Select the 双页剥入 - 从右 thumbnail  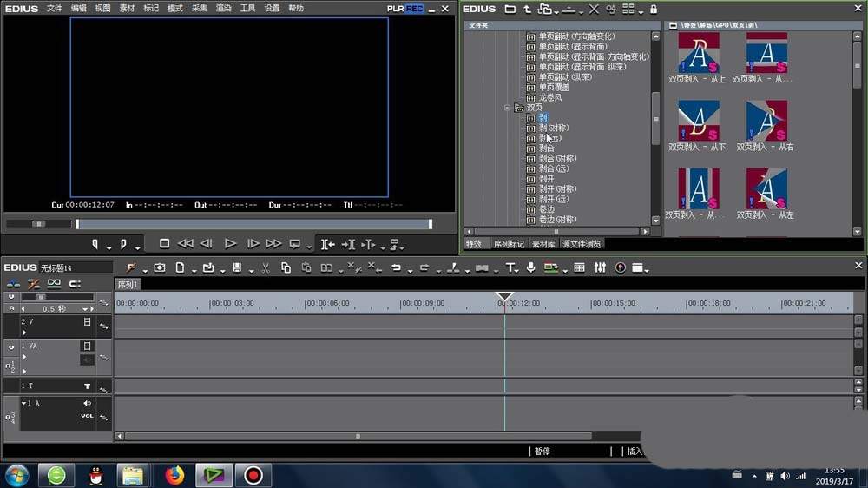click(766, 121)
